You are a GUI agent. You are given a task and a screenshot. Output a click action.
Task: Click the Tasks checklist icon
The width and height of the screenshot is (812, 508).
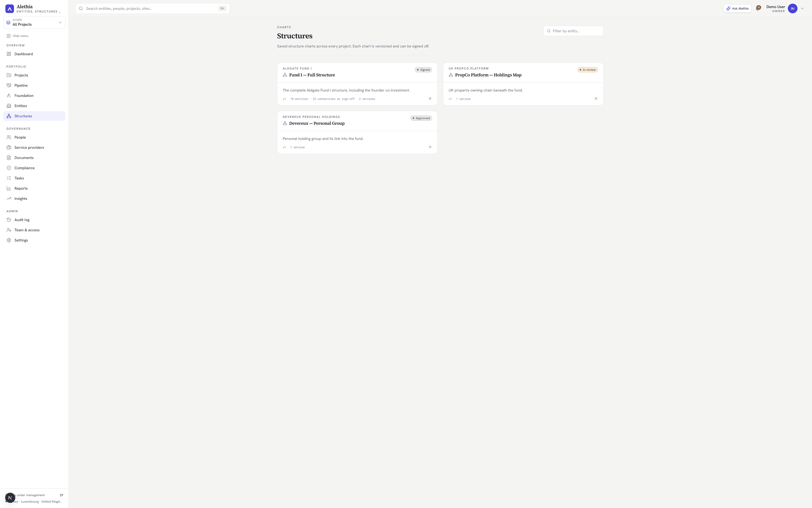click(9, 178)
